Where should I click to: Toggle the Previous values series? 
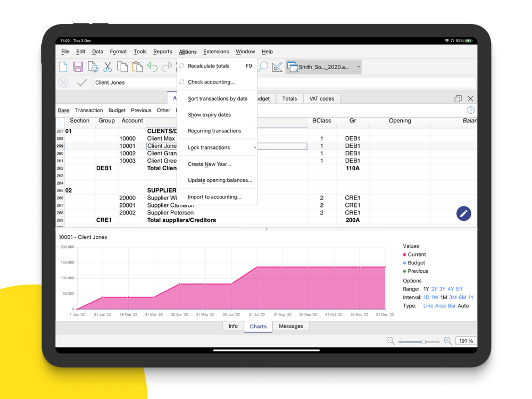[x=415, y=271]
